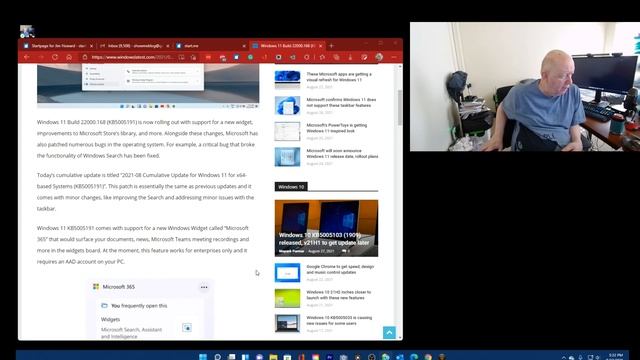Viewport: 640px width, 360px height.
Task: Open the Windows Start menu
Action: 203,357
